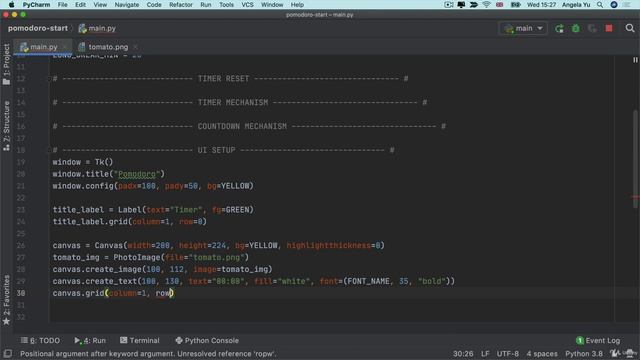Click the inspection pause indicator at top right

(635, 60)
